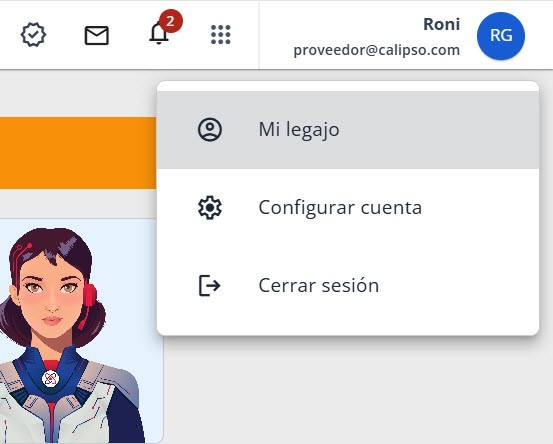Click the verified checkmark badge icon
The image size is (553, 444).
(x=33, y=35)
